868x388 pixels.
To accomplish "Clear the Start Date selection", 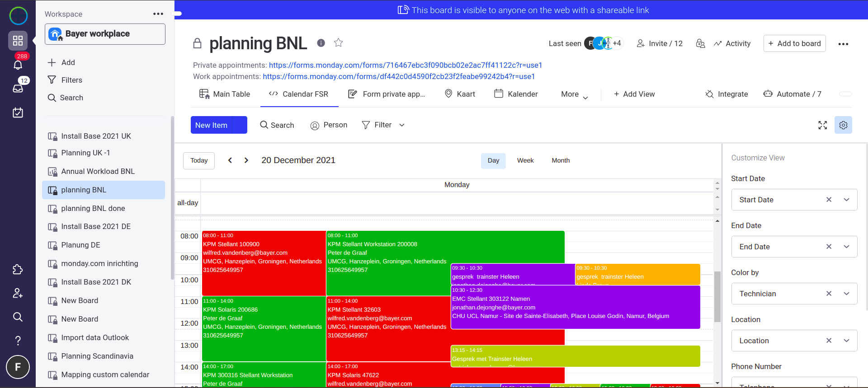I will point(829,200).
